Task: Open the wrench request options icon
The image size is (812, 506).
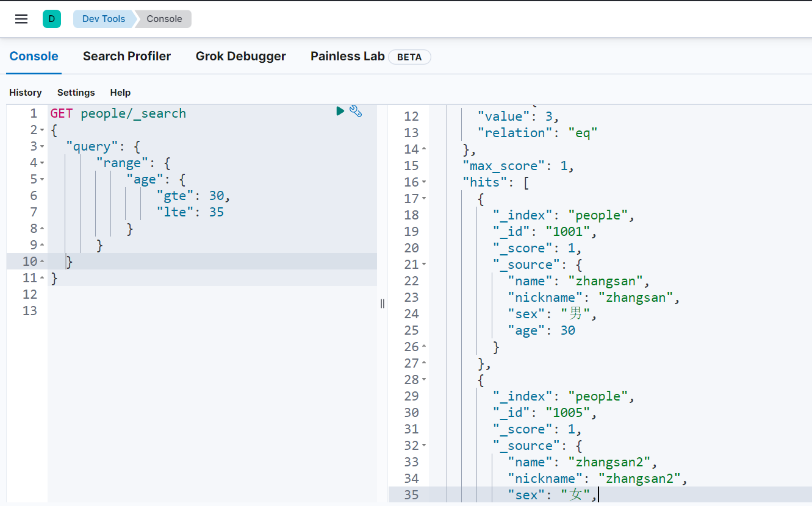Action: click(356, 111)
